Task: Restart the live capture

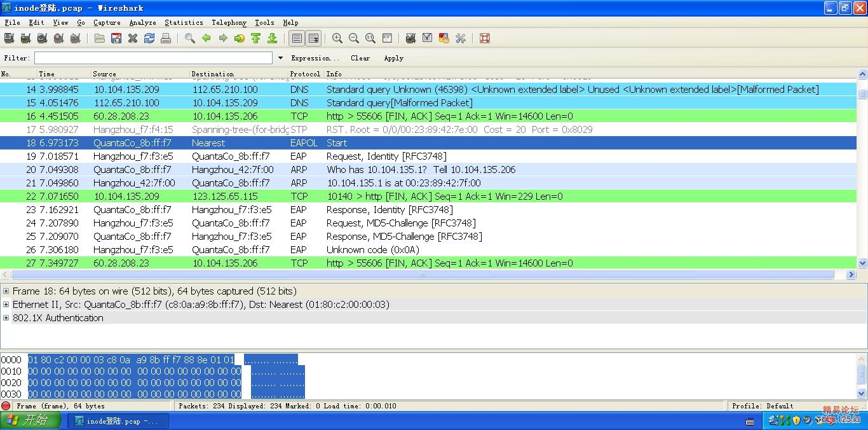Action: click(76, 38)
